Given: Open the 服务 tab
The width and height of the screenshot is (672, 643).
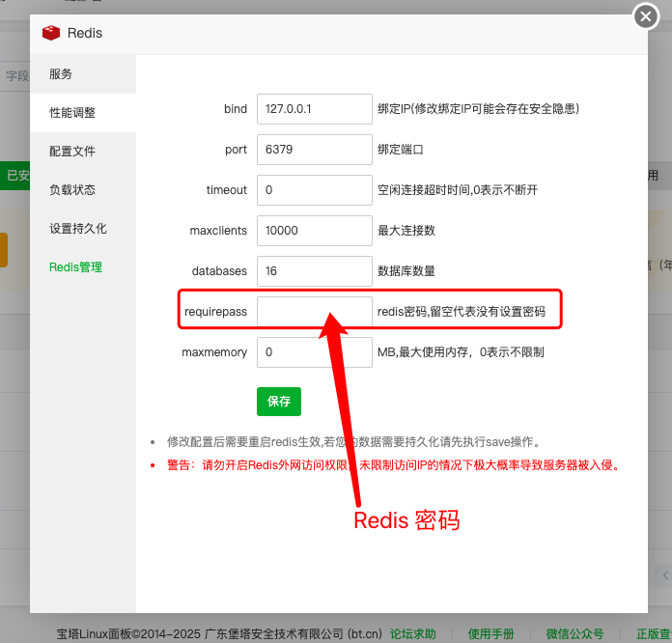Looking at the screenshot, I should point(83,74).
